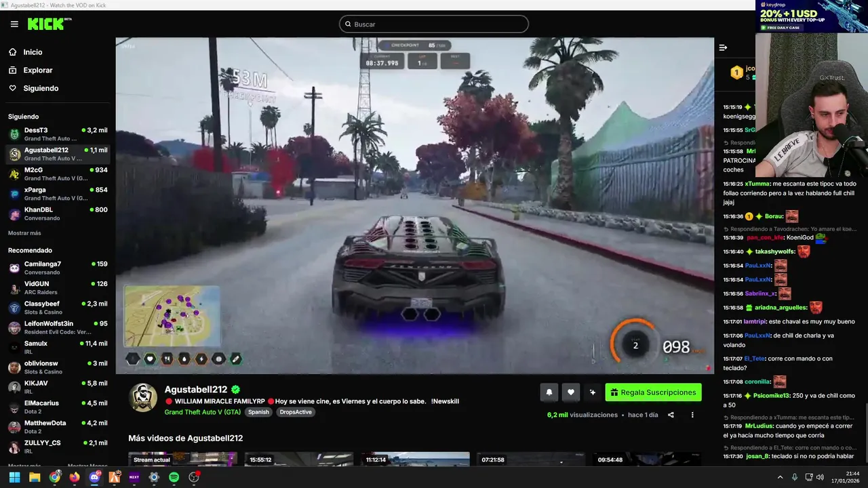Click the microphone tray icon
Image resolution: width=868 pixels, height=488 pixels.
[x=794, y=477]
